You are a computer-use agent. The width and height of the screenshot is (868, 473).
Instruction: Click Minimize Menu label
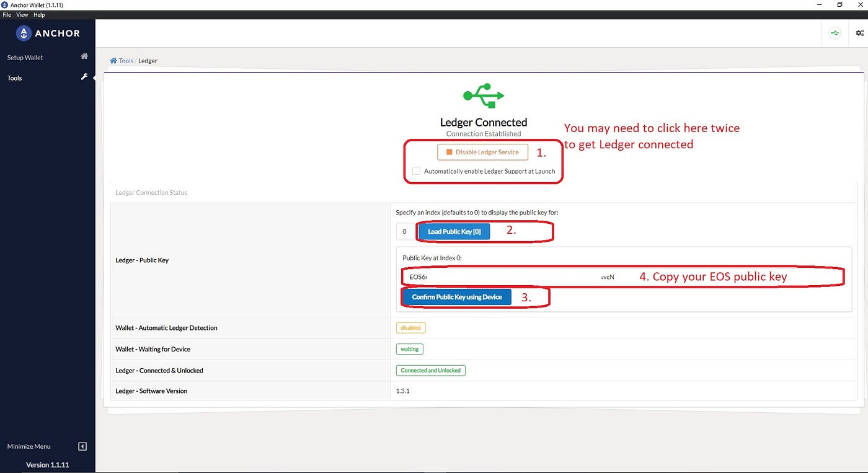[29, 446]
